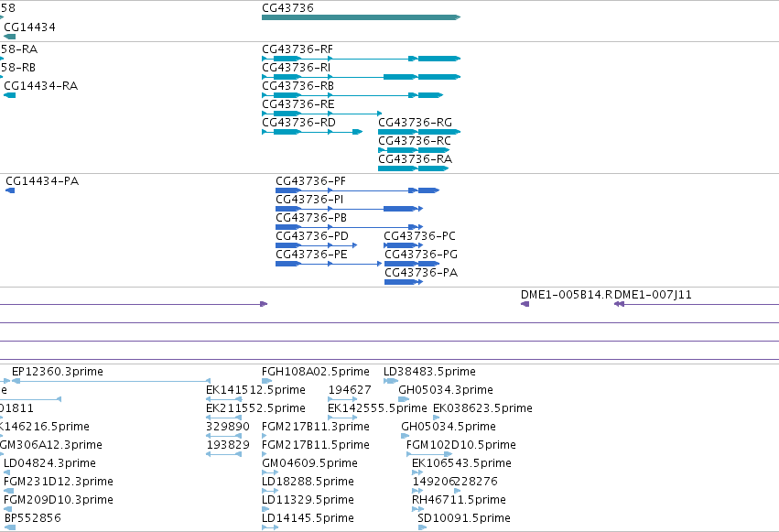
Task: Click the LD14145.5prime EST label
Action: (x=308, y=519)
